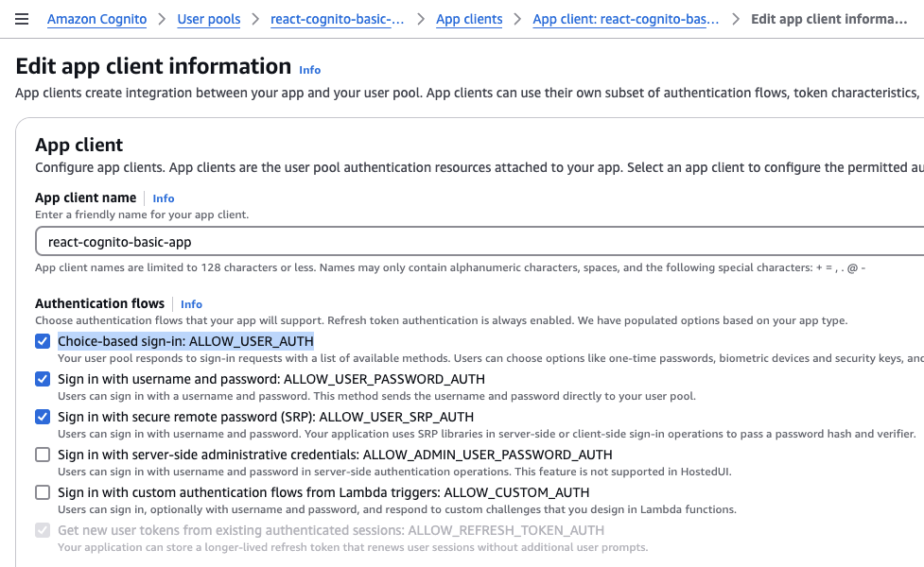
Task: Uncheck Choice-based sign-in ALLOW_USER_AUTH
Action: (x=43, y=341)
